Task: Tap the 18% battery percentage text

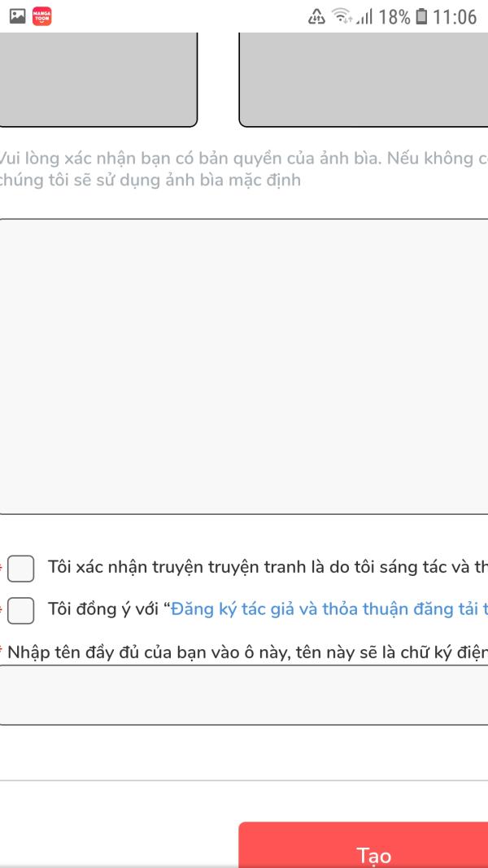Action: point(394,16)
